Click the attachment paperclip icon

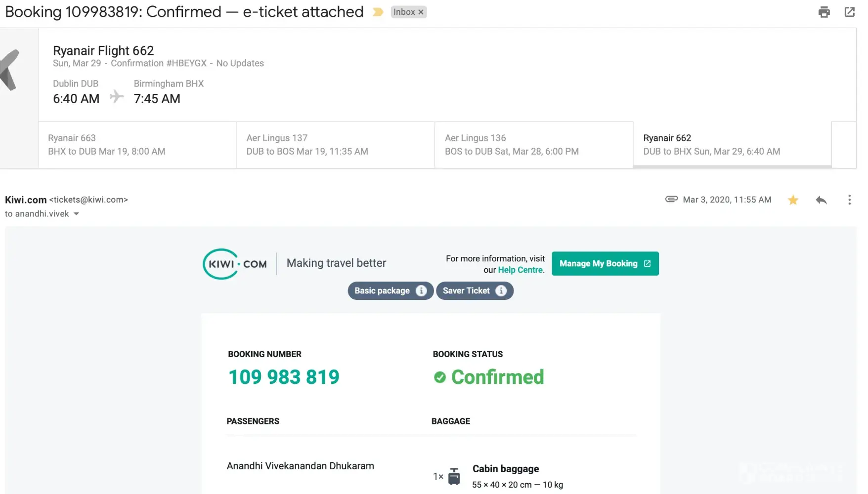(x=671, y=200)
